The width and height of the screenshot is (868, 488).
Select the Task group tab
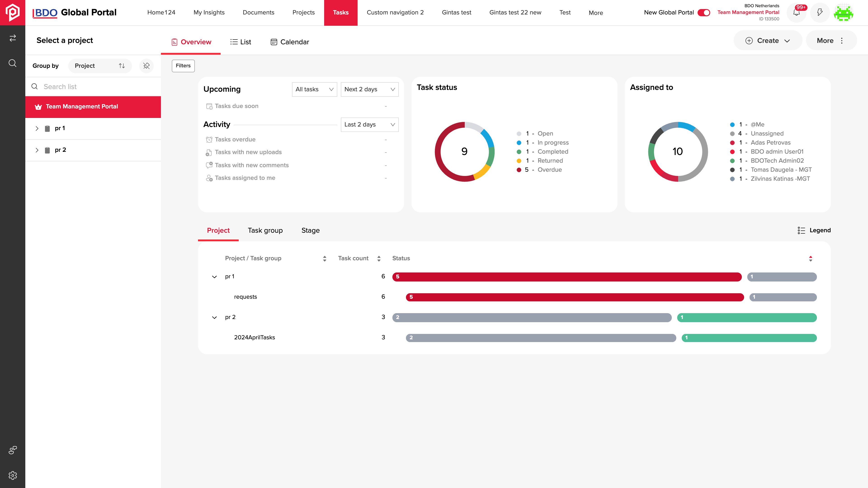point(265,230)
